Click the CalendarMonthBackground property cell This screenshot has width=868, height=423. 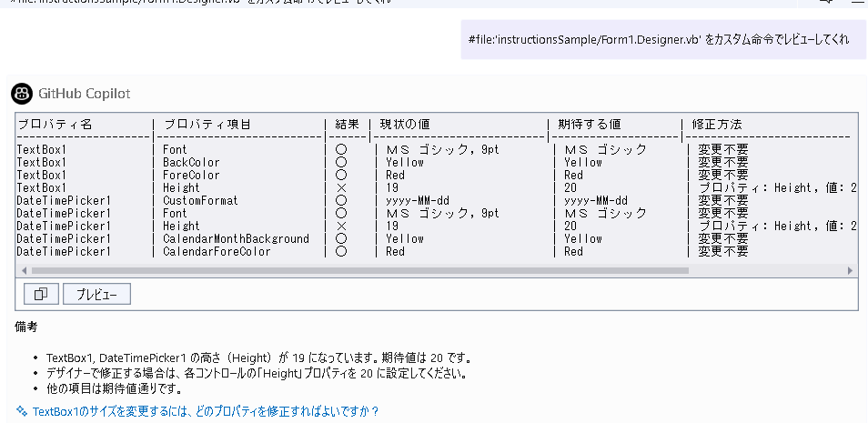click(236, 238)
